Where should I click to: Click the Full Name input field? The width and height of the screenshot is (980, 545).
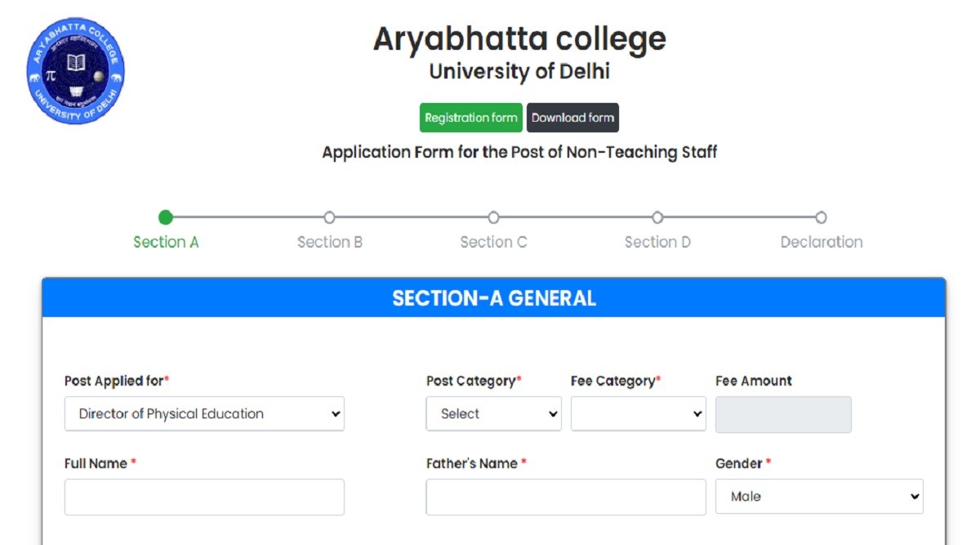point(204,497)
